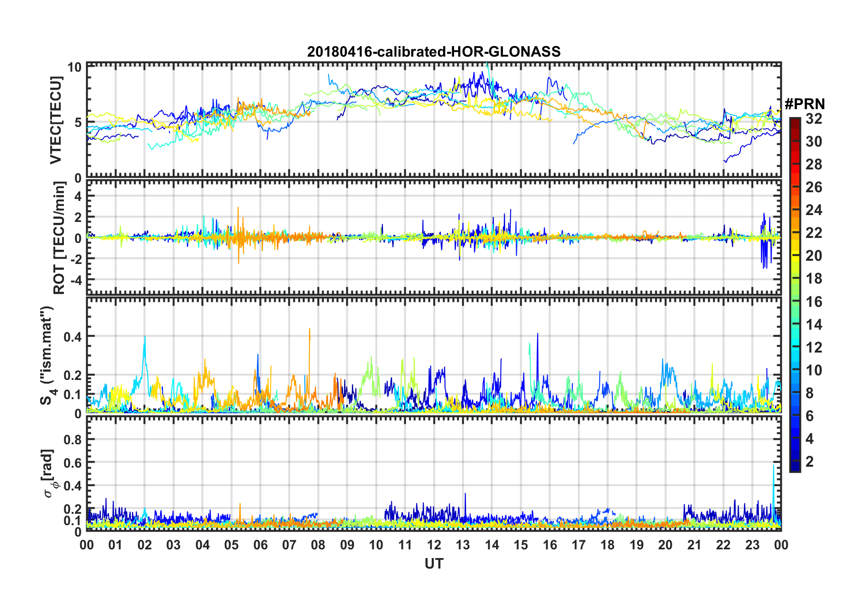Click x-axis tick label 01
Viewport: 868px width, 590px height.
pyautogui.click(x=115, y=545)
